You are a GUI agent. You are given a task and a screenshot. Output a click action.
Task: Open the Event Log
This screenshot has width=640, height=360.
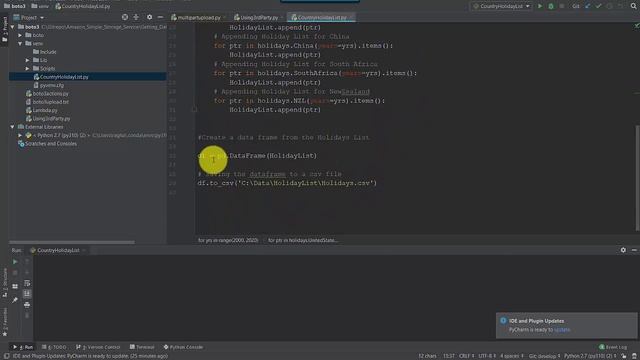[613, 347]
